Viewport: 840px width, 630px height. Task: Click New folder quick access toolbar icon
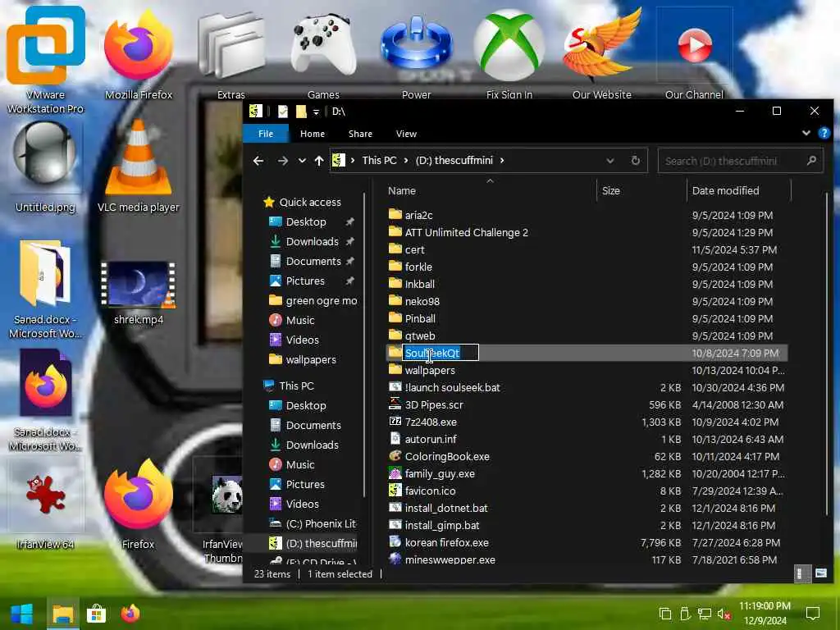[x=302, y=112]
